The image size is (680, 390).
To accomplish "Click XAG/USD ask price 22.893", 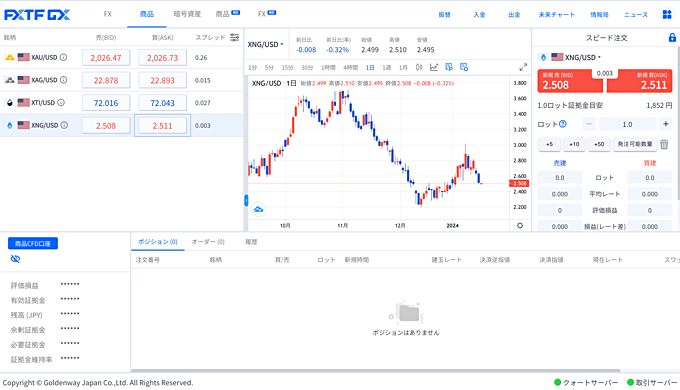I will pyautogui.click(x=162, y=80).
